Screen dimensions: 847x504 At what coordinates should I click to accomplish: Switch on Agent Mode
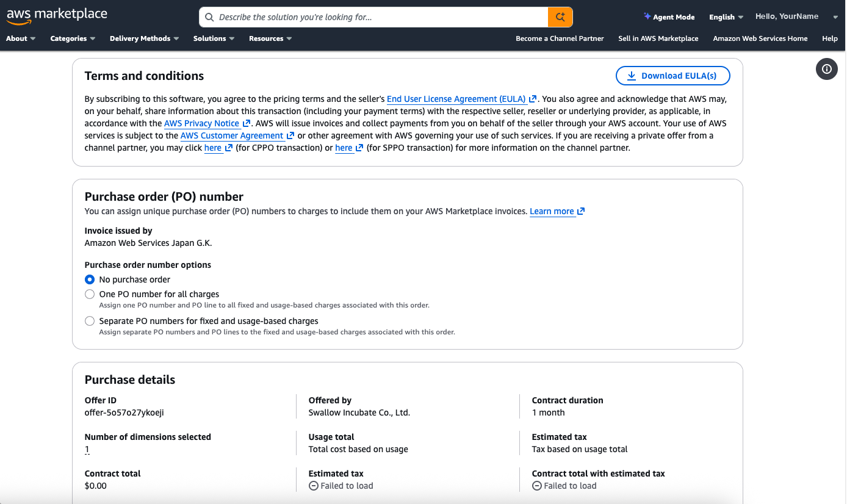pyautogui.click(x=669, y=17)
